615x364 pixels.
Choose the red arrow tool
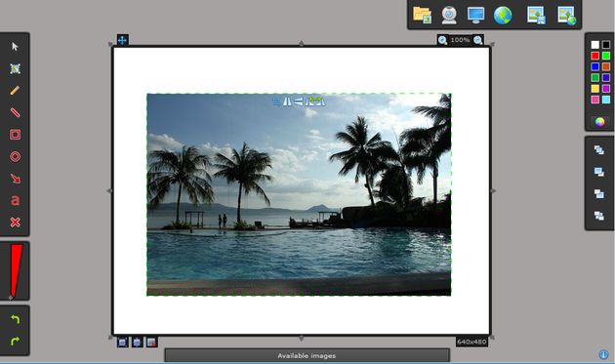(15, 179)
